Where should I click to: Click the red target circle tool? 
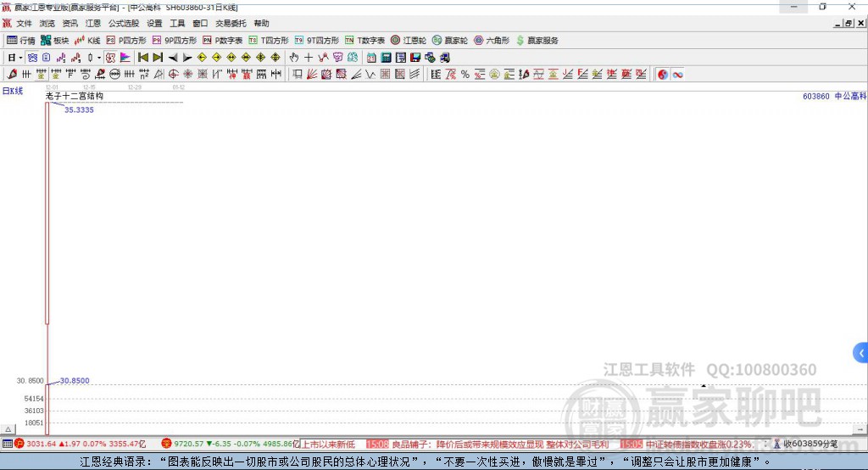pos(173,75)
